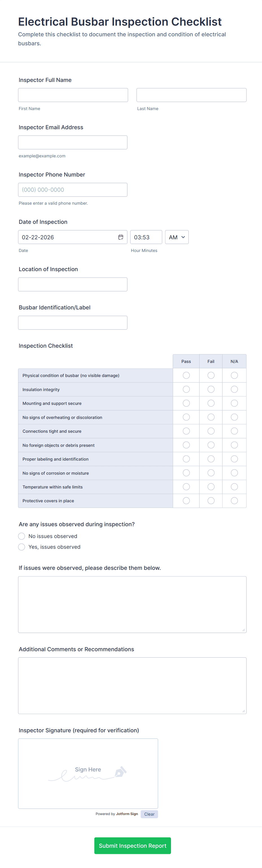
Task: Click the Inspector Email Address field
Action: 73,142
